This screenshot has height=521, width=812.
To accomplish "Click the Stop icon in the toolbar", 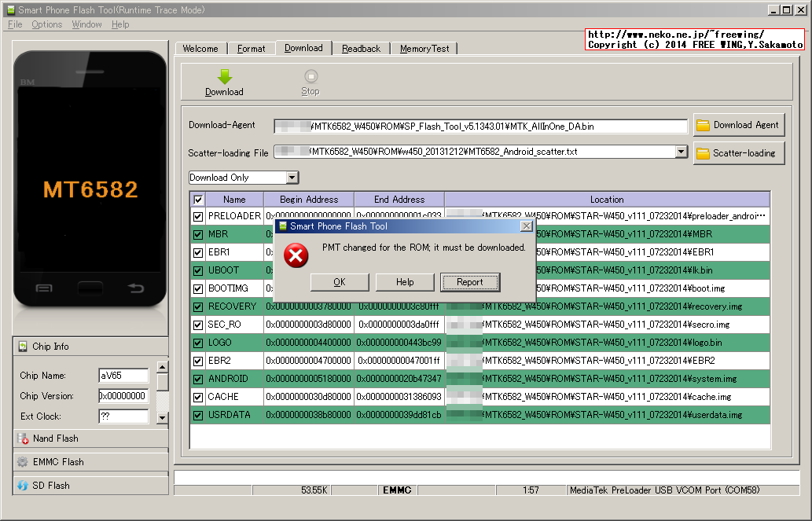I will pyautogui.click(x=310, y=76).
